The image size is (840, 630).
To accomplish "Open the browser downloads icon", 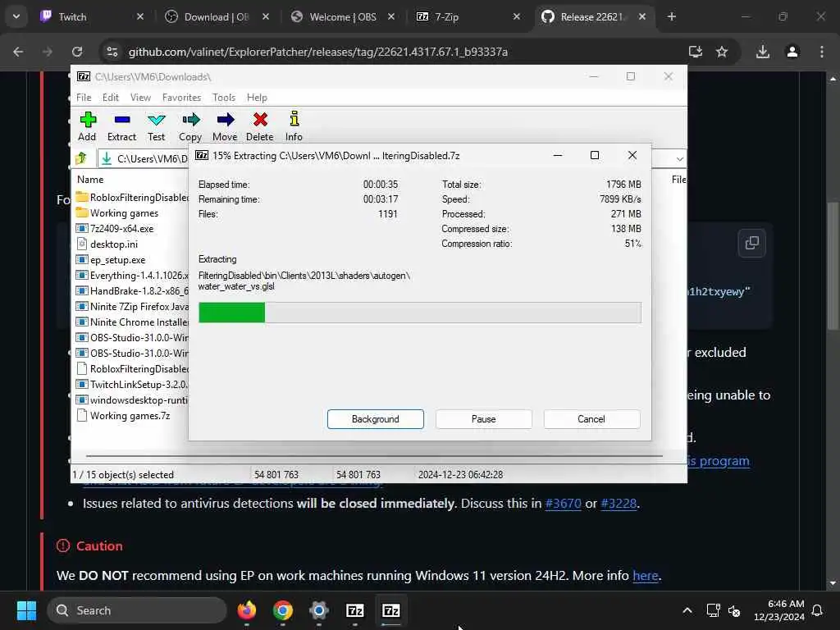I will click(x=762, y=52).
